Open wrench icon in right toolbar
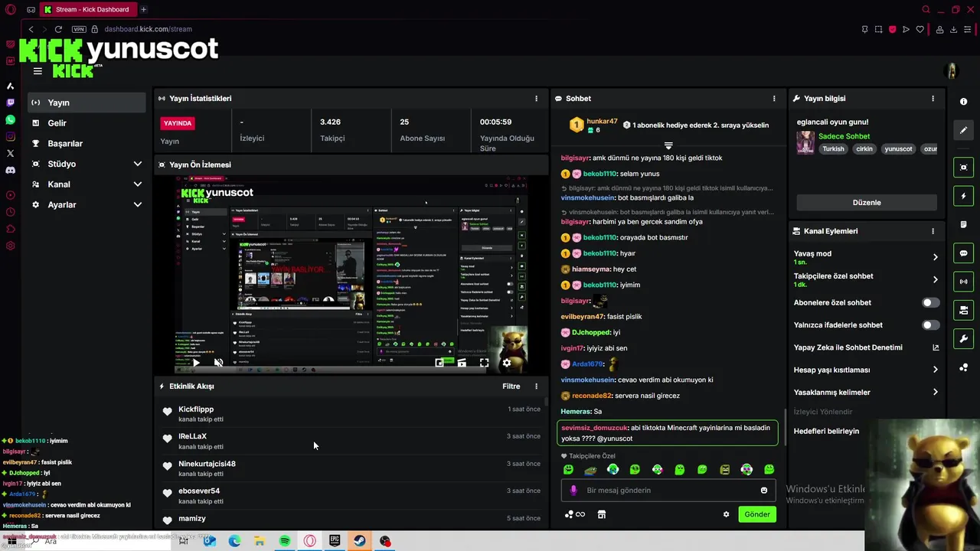 tap(963, 339)
